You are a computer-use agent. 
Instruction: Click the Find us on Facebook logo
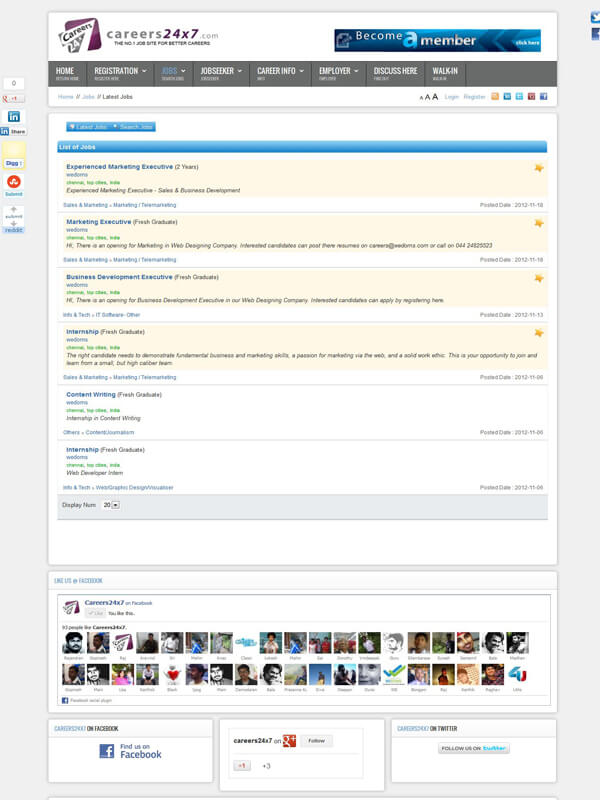130,751
